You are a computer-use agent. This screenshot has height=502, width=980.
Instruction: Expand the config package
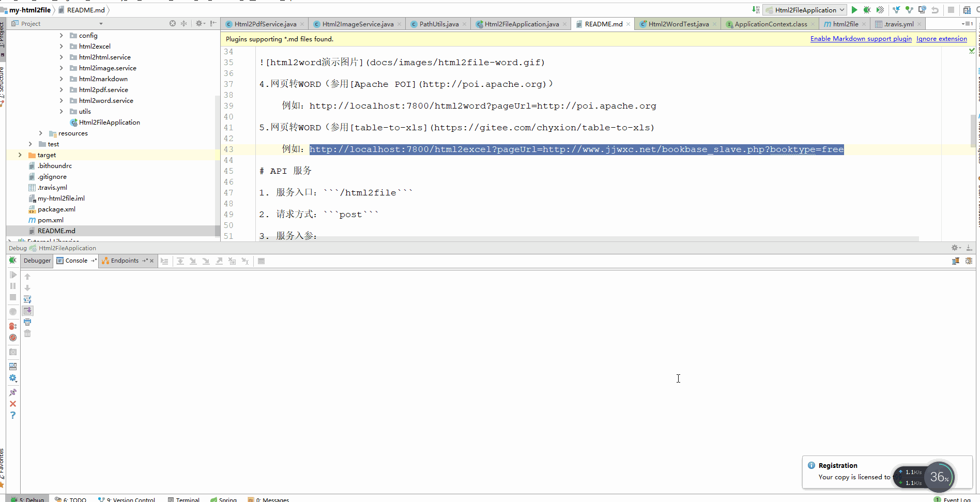(61, 35)
